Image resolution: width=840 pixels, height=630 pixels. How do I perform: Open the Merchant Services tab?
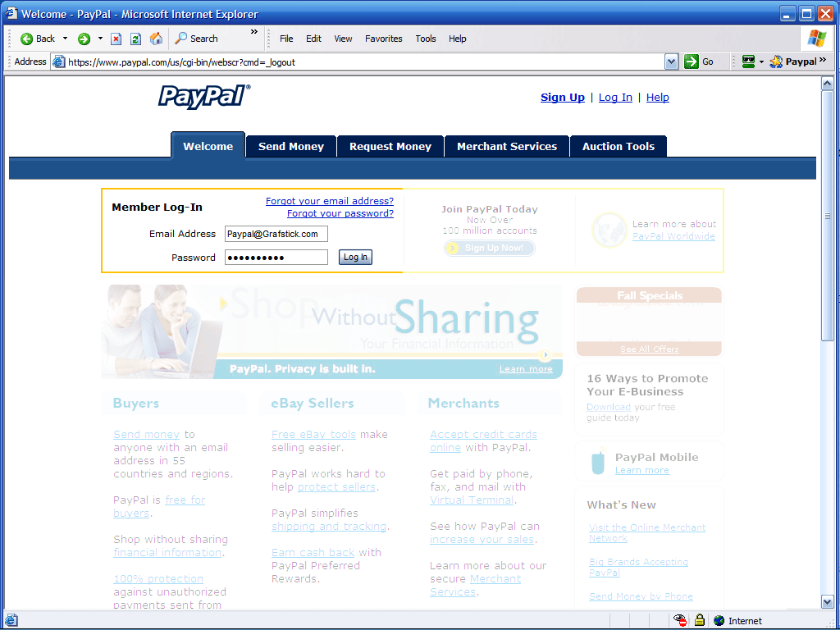tap(506, 146)
